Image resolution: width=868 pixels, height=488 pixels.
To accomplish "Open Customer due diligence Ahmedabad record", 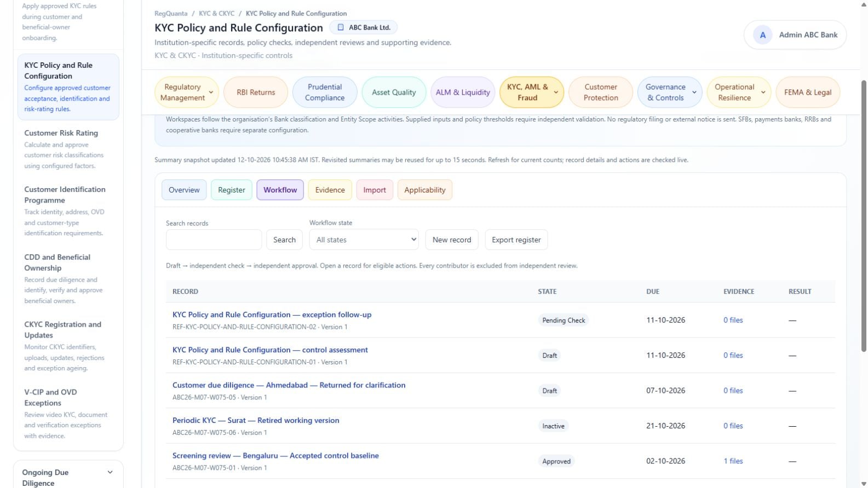I will click(289, 385).
